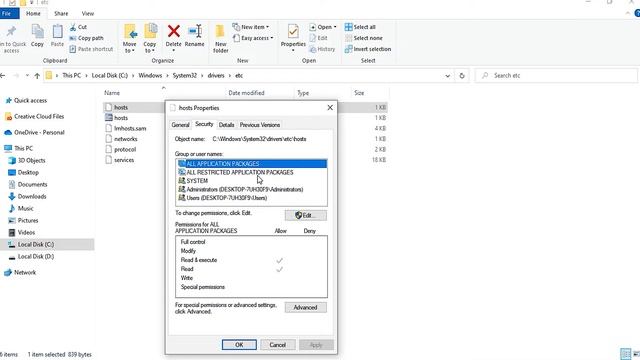Click the Search etc field
640x360 pixels.
(556, 76)
